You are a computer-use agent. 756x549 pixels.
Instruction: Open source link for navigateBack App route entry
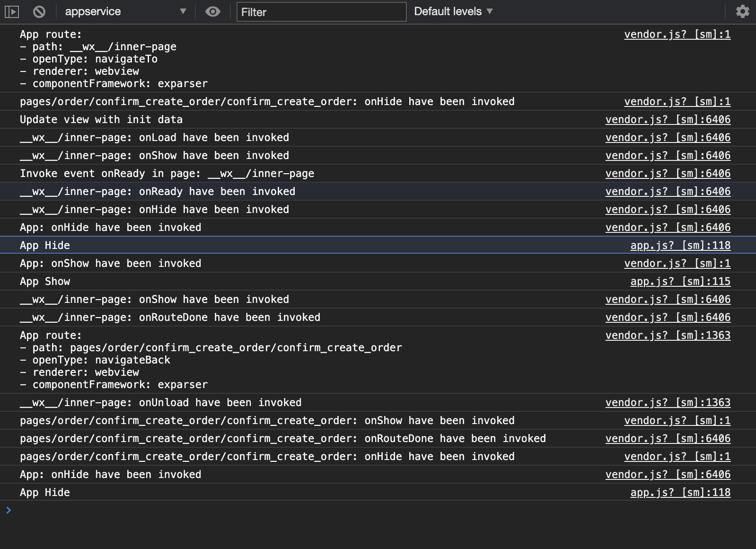pyautogui.click(x=668, y=336)
